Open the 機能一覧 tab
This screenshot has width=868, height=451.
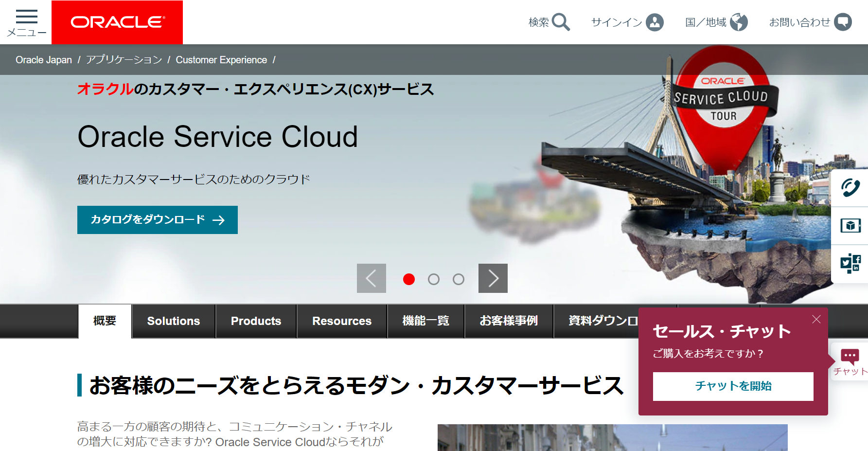point(426,321)
